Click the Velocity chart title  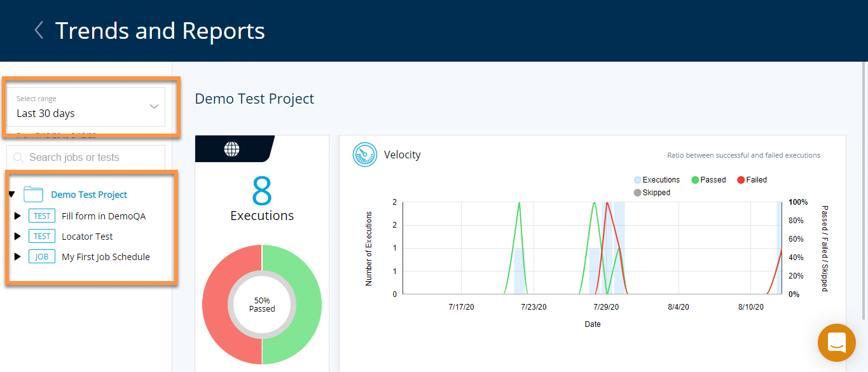point(403,155)
